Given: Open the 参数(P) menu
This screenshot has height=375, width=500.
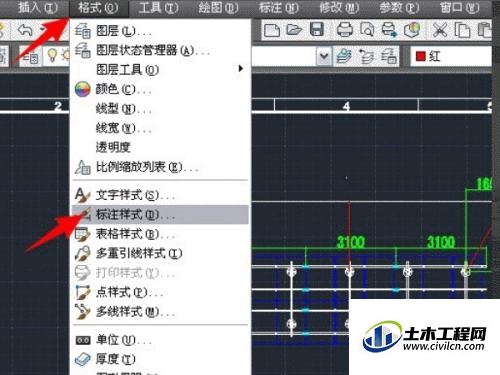Looking at the screenshot, I should [399, 7].
